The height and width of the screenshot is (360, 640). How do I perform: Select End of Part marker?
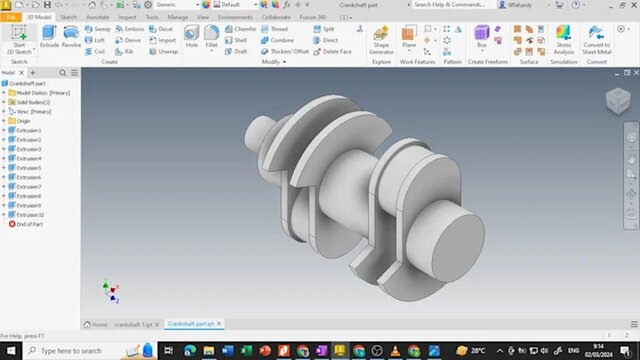(x=26, y=224)
